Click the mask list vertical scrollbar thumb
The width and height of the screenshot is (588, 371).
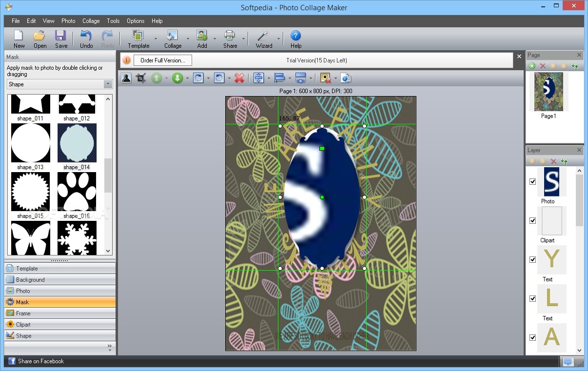coord(108,176)
